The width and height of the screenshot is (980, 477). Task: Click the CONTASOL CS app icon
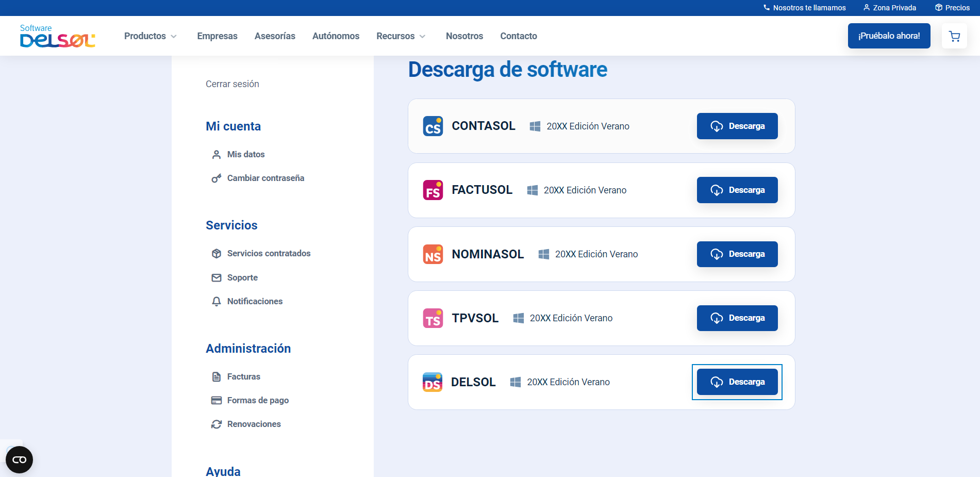[433, 126]
